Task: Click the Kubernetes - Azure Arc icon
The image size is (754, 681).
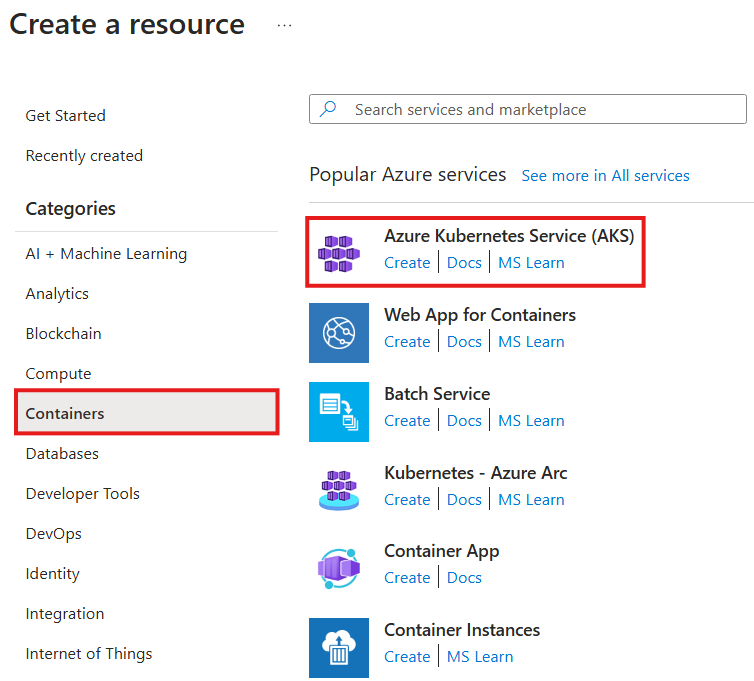Action: [x=339, y=490]
